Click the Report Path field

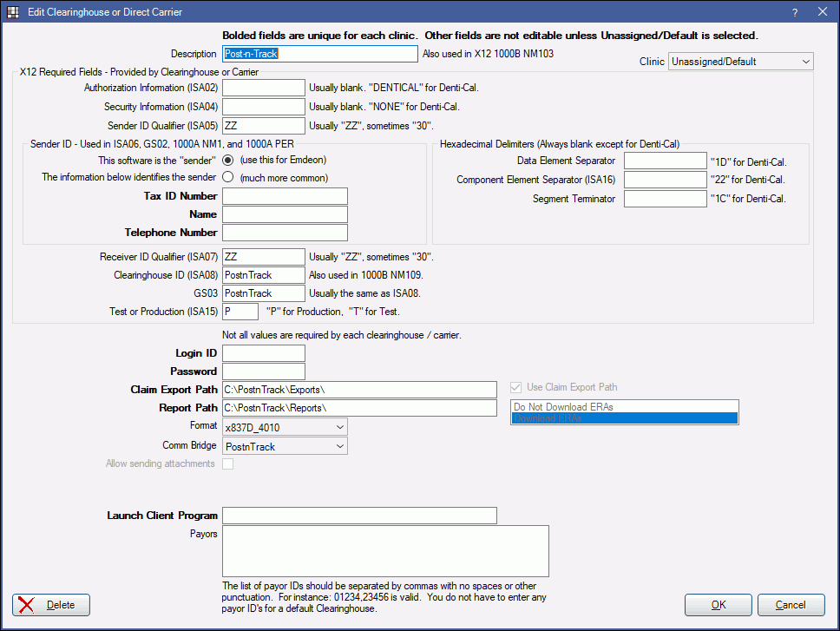pos(359,408)
